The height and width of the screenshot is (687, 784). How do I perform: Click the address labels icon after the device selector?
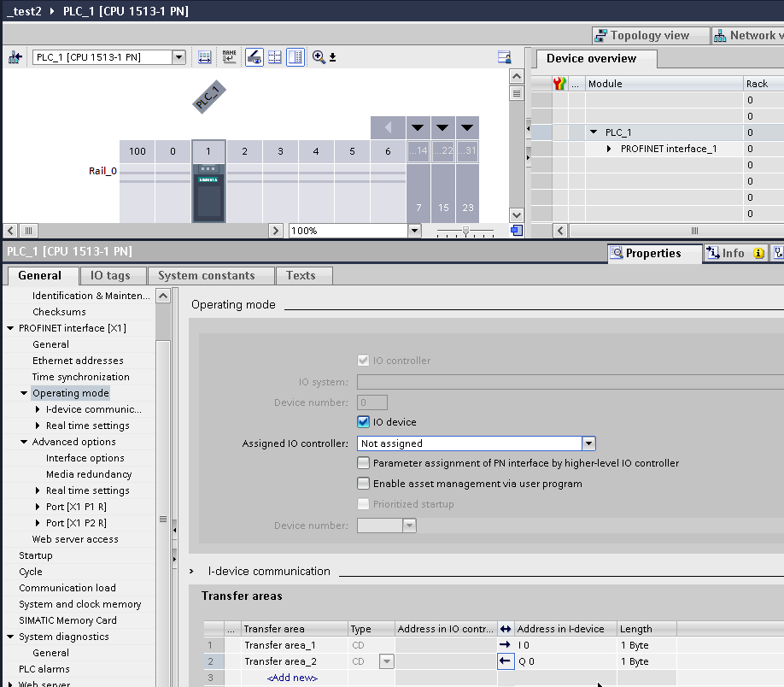tap(204, 57)
